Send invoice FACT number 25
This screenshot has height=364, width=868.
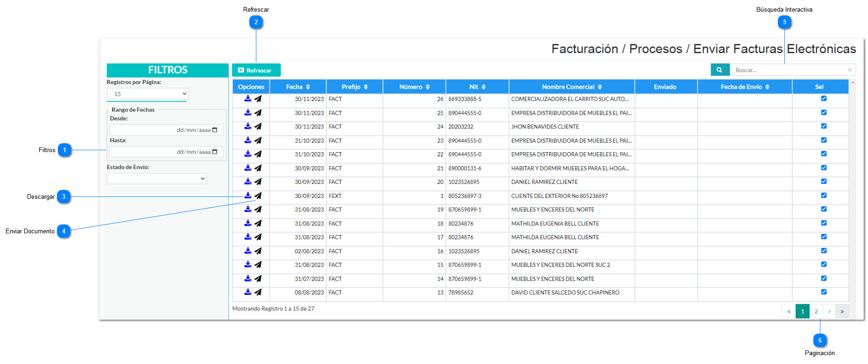pyautogui.click(x=258, y=113)
